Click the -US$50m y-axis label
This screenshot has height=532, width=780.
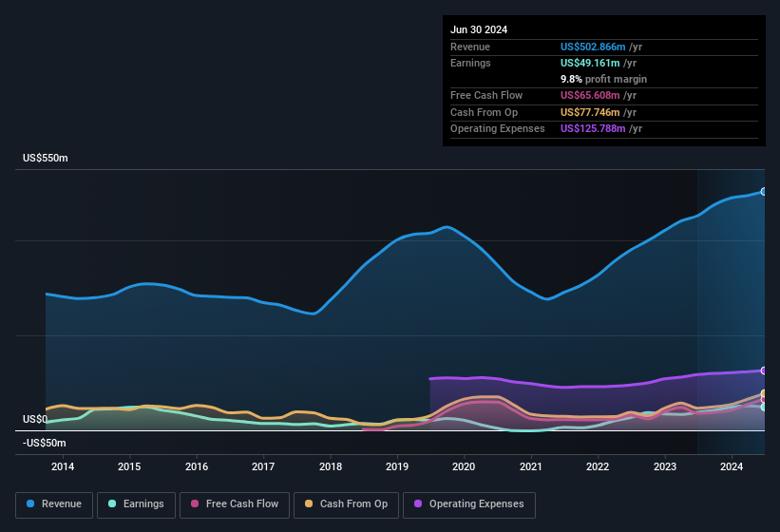(44, 444)
